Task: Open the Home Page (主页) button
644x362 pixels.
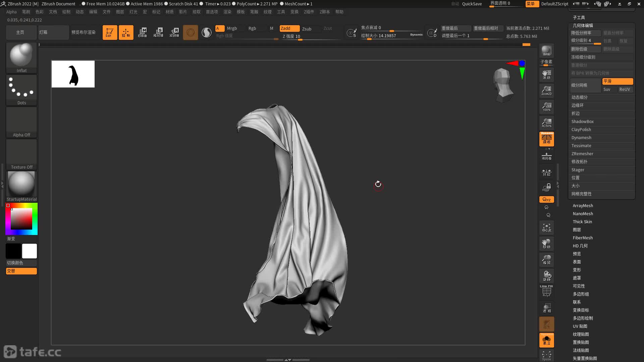Action: pyautogui.click(x=21, y=33)
